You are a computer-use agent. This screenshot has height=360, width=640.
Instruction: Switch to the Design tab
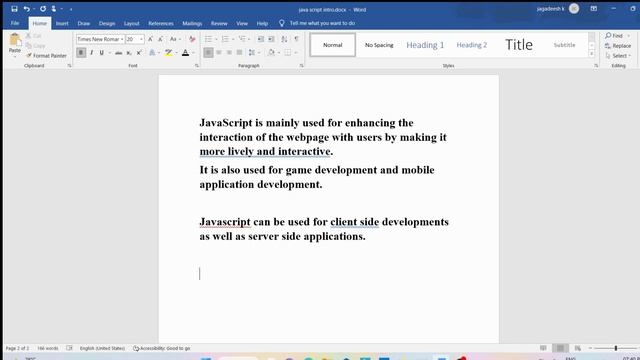pos(107,23)
